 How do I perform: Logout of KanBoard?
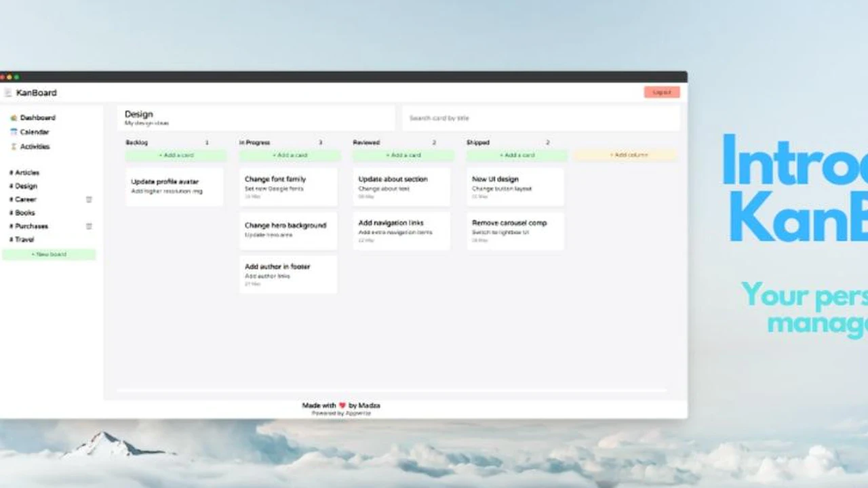661,91
